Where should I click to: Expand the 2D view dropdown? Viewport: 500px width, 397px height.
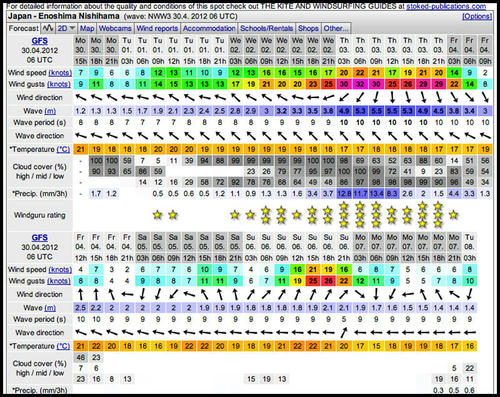point(66,28)
